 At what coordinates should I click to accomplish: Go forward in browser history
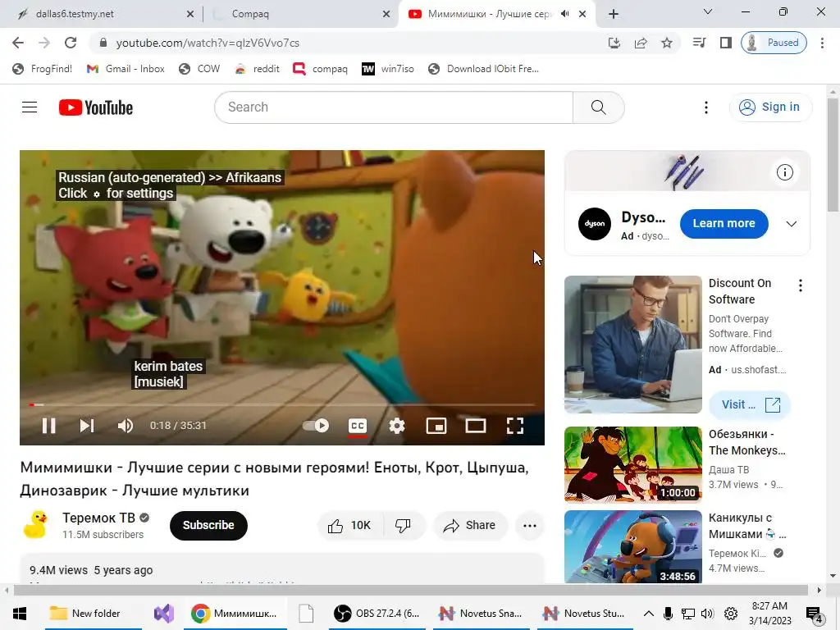[x=44, y=43]
